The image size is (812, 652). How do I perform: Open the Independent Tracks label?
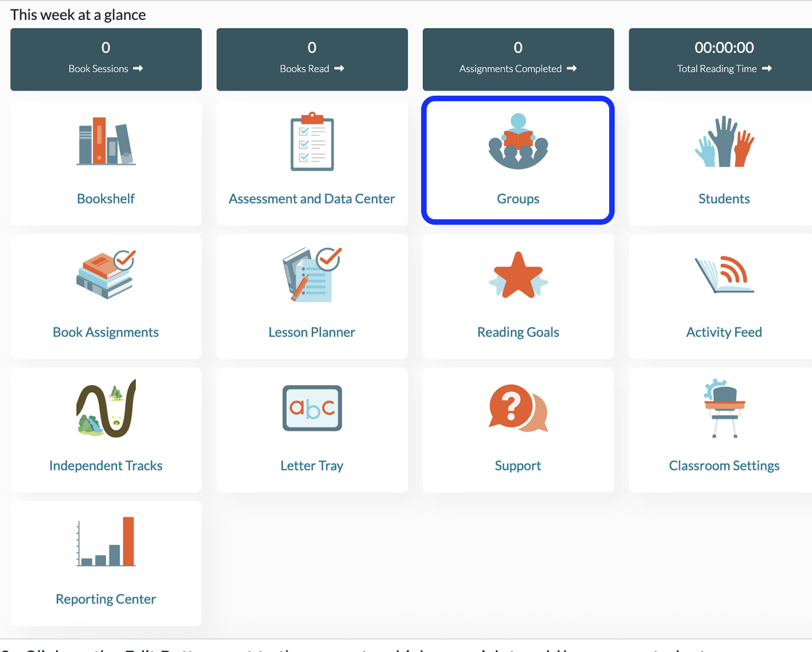coord(106,466)
